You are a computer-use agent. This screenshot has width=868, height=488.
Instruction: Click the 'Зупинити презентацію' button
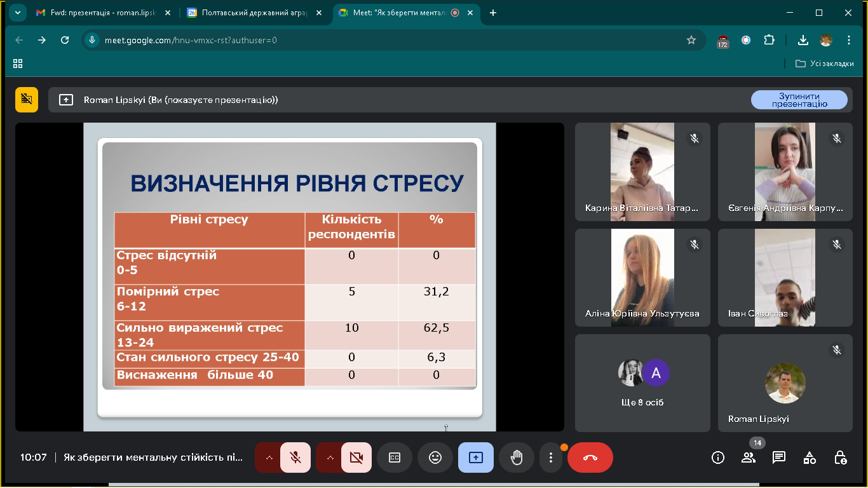(x=799, y=100)
